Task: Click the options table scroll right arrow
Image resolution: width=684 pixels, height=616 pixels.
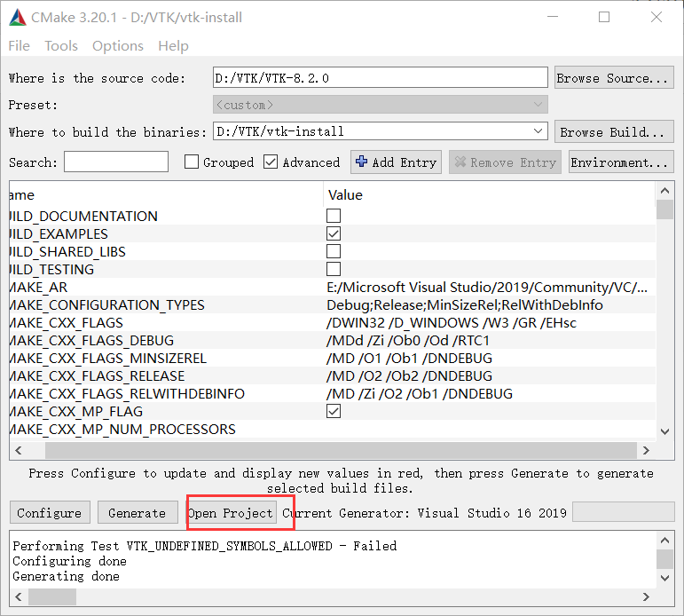Action: tap(646, 450)
